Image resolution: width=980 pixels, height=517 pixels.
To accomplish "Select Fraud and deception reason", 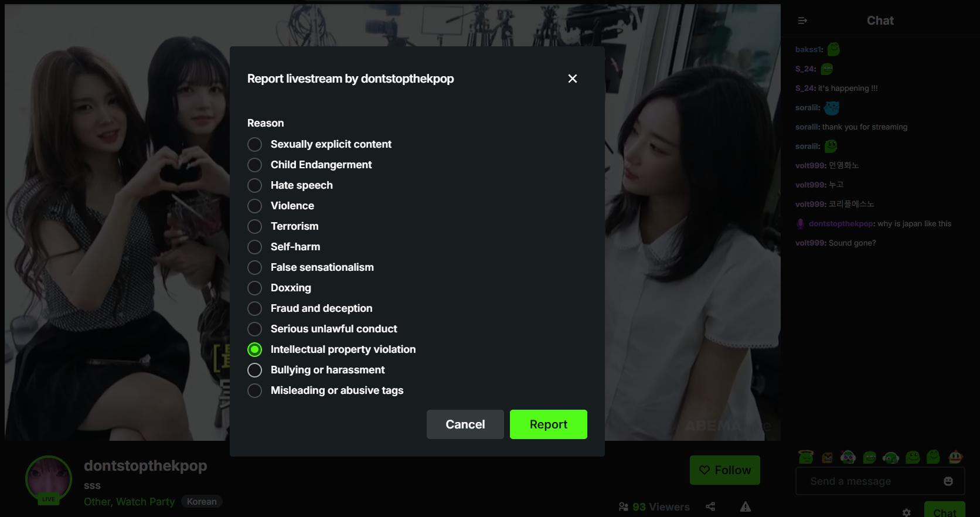I will tap(254, 308).
